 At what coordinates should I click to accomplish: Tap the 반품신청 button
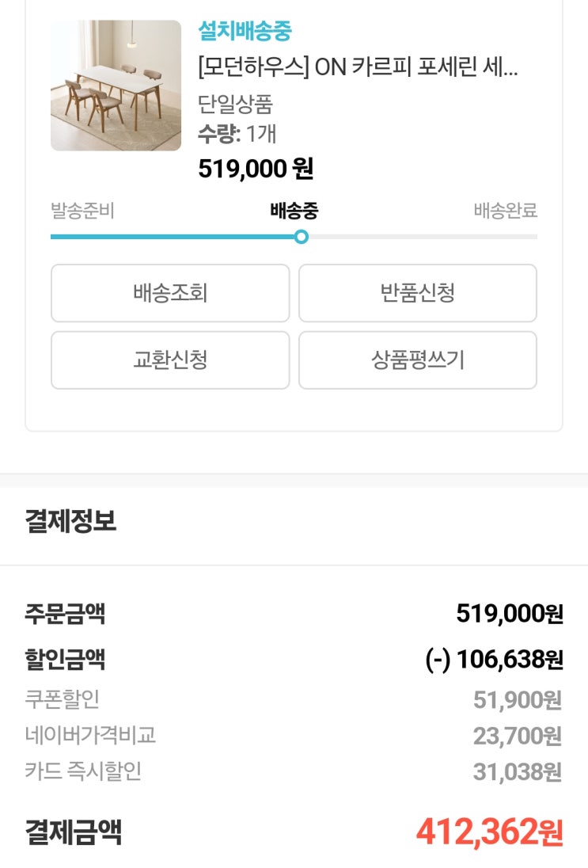417,293
